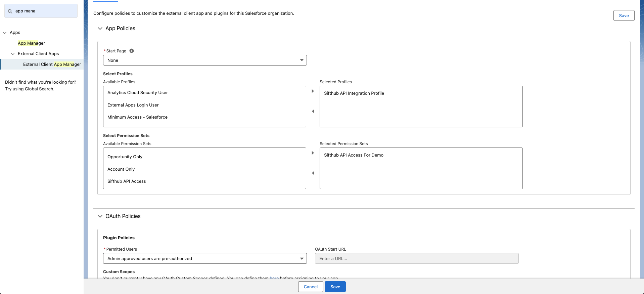Click the top-right Save button
Screen dimensions: 644x294
pos(624,15)
